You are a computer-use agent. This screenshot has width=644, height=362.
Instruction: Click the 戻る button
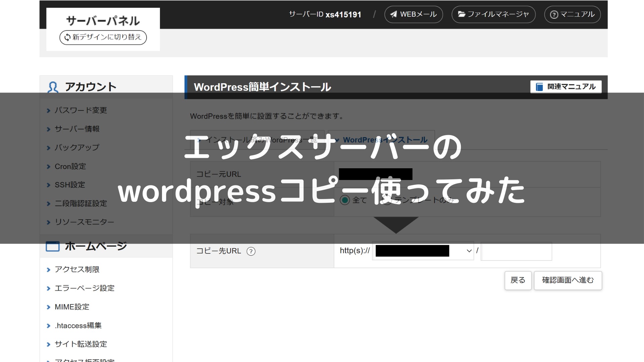(x=518, y=280)
